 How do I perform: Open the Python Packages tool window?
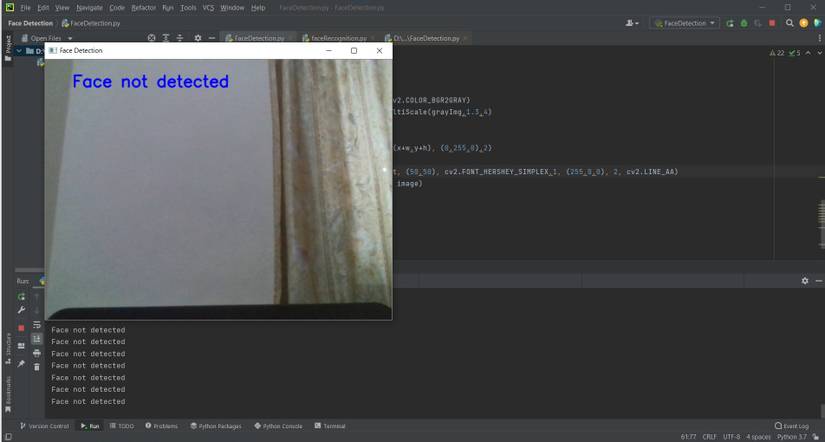(x=216, y=426)
